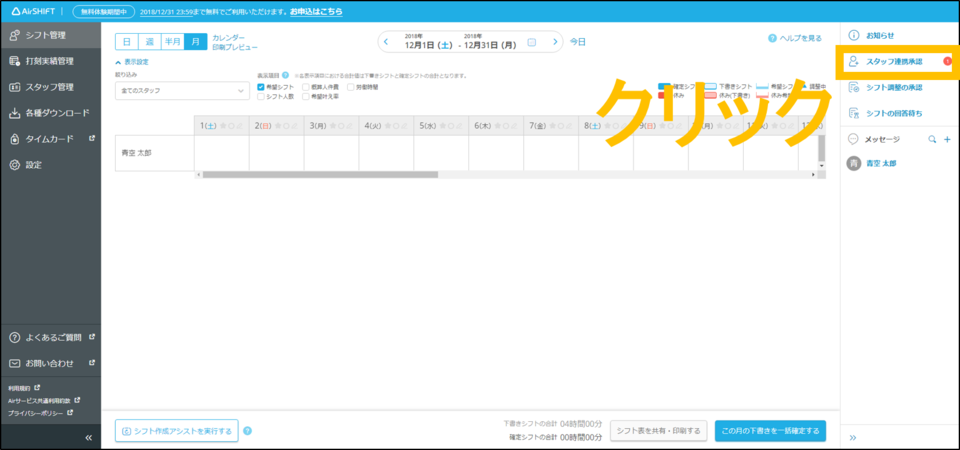Image resolution: width=960 pixels, height=450 pixels.
Task: Click この月の下書きを一括確定する button
Action: click(770, 431)
